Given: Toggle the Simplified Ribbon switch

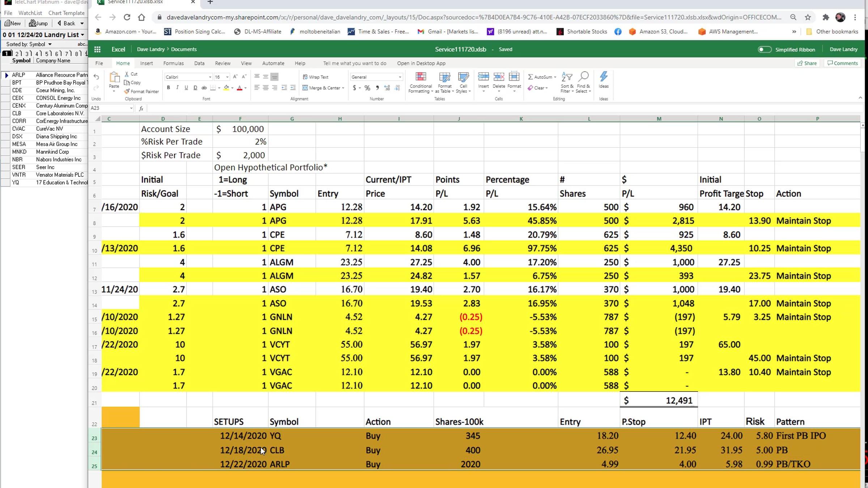Looking at the screenshot, I should point(764,50).
